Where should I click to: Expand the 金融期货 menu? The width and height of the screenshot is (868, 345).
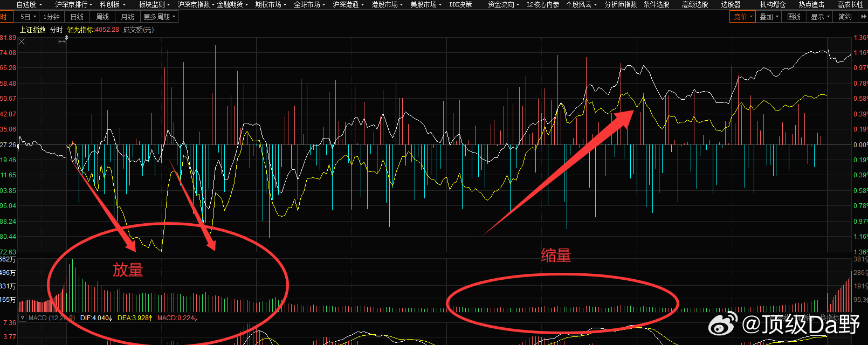point(232,4)
